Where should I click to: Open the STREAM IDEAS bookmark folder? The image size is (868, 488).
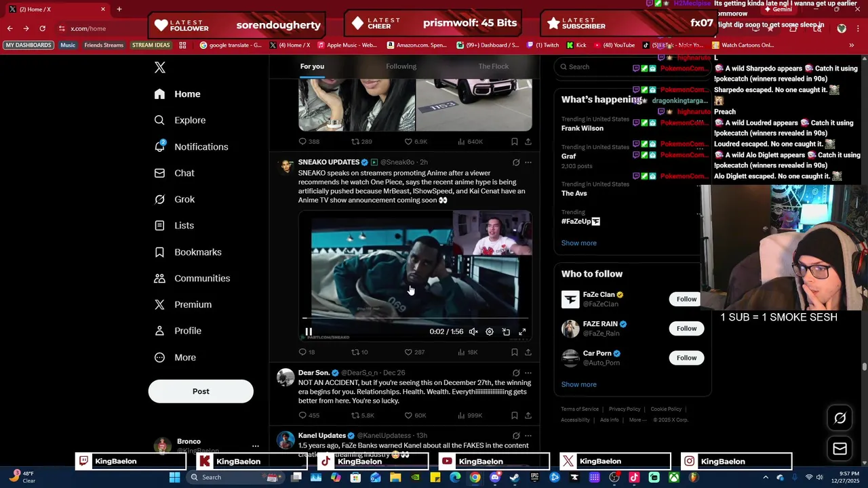coord(151,45)
